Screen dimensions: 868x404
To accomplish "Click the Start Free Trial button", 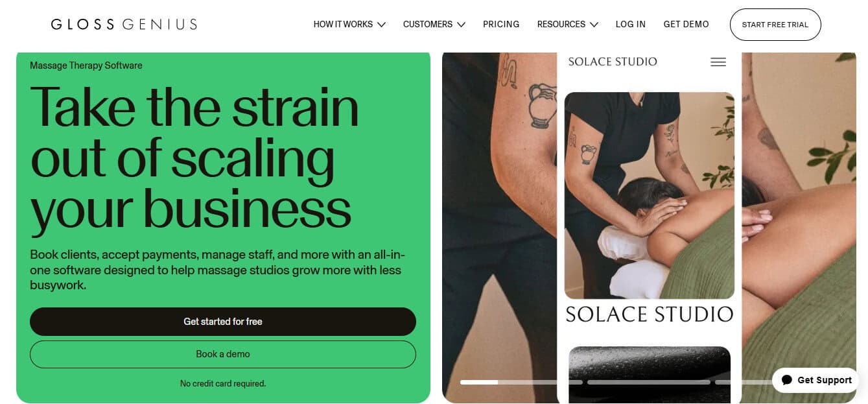I will [x=775, y=25].
